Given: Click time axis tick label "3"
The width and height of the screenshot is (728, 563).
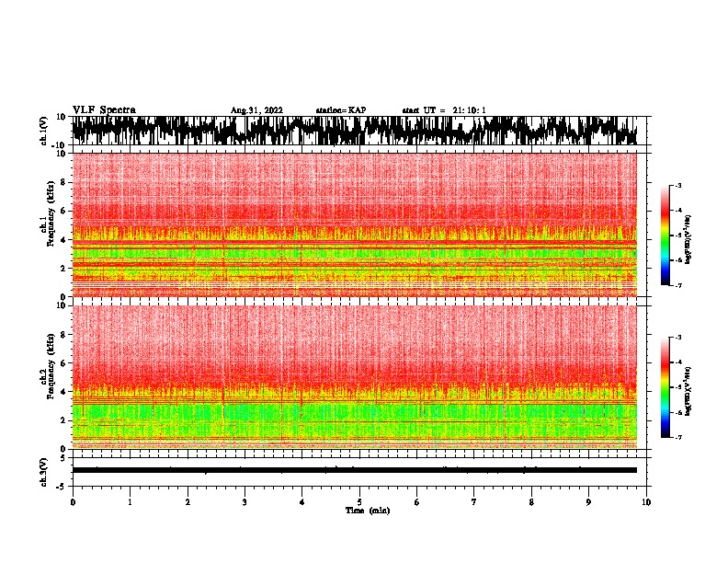Looking at the screenshot, I should [245, 502].
